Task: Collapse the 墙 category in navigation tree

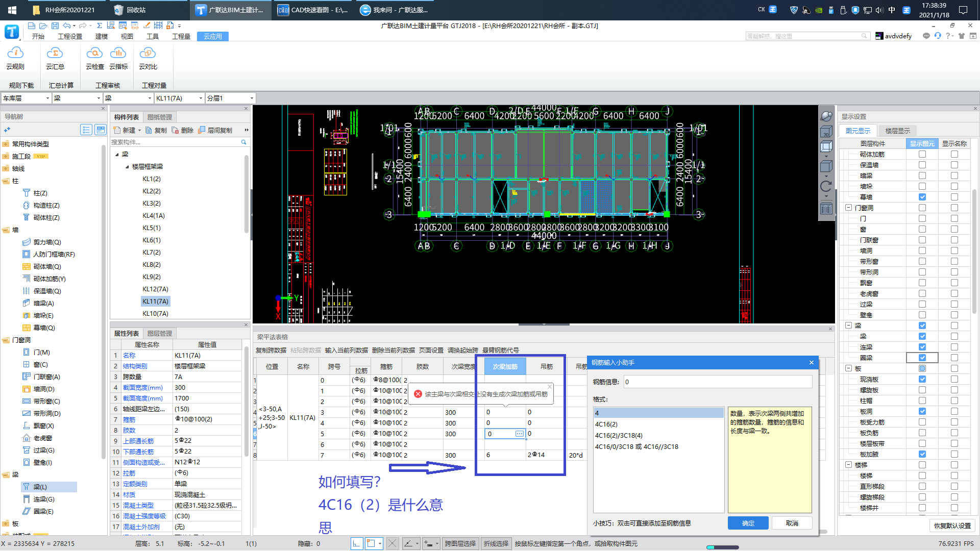Action: (6, 230)
